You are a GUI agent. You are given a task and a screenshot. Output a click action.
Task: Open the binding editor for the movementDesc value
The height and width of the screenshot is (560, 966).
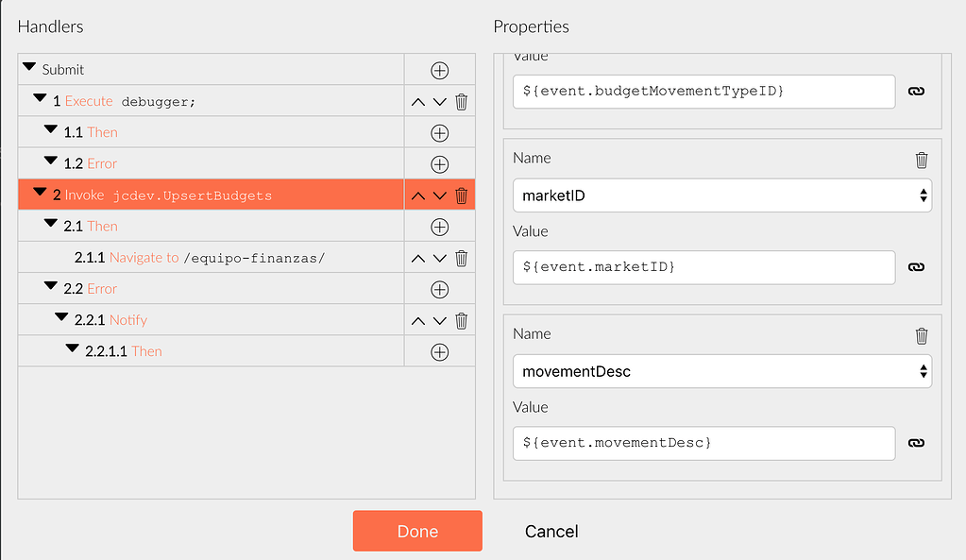click(916, 443)
